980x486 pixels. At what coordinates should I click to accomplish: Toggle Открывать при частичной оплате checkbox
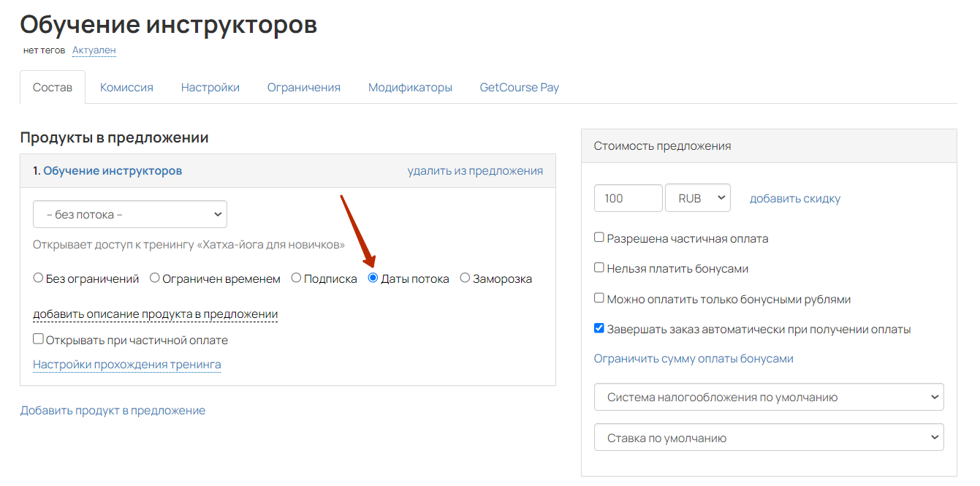[x=39, y=340]
